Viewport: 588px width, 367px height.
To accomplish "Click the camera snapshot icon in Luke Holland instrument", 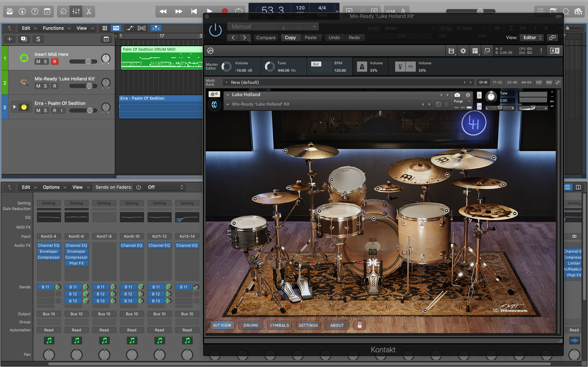I will click(457, 95).
